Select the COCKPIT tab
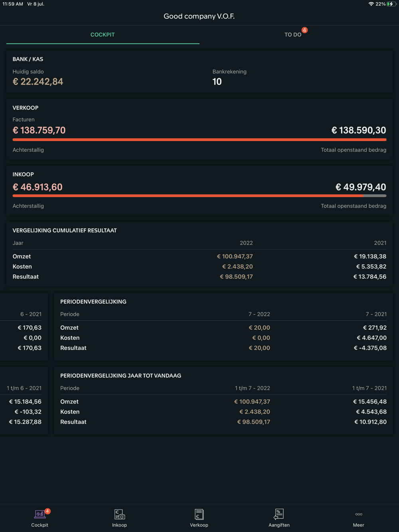The image size is (399, 532). click(x=103, y=35)
